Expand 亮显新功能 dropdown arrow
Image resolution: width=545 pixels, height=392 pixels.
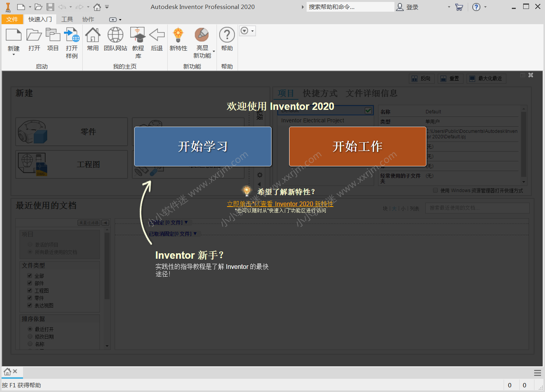pyautogui.click(x=214, y=52)
